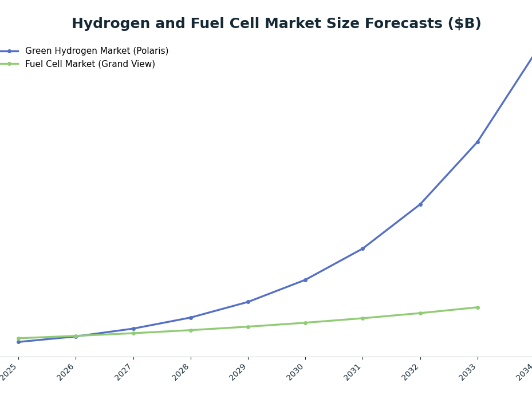Select the Fuel Cell data point for 2028
Image resolution: width=532 pixels, height=399 pixels.
[x=191, y=330]
